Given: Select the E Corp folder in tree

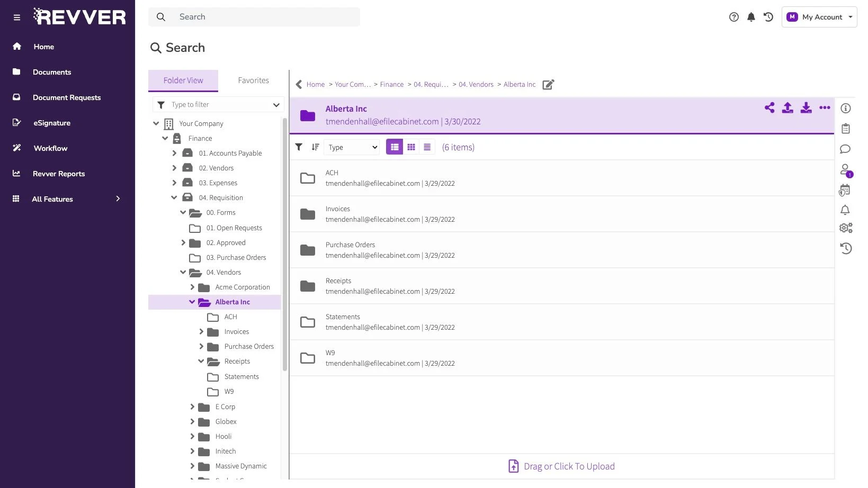Looking at the screenshot, I should point(225,407).
